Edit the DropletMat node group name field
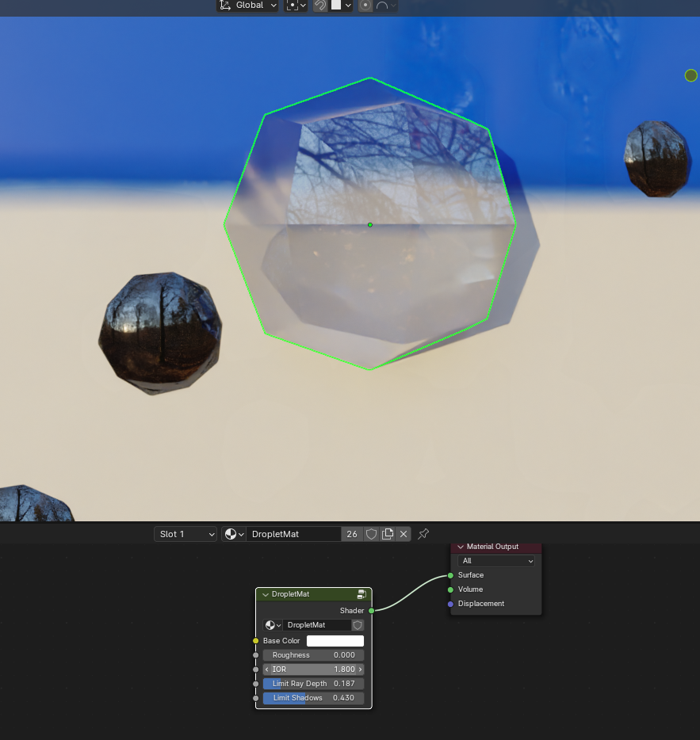Screen dimensions: 700x740 coord(317,625)
